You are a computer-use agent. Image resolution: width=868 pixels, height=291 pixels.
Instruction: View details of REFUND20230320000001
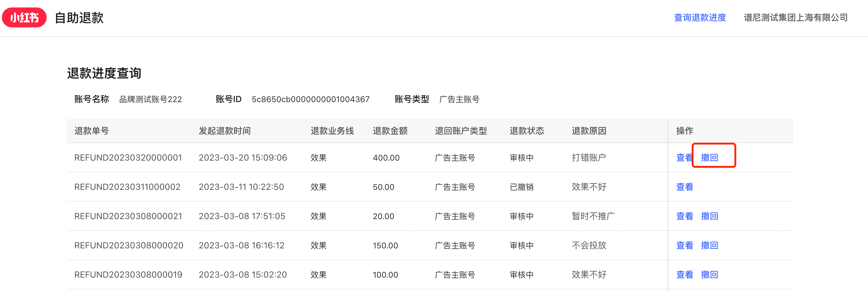click(x=684, y=157)
